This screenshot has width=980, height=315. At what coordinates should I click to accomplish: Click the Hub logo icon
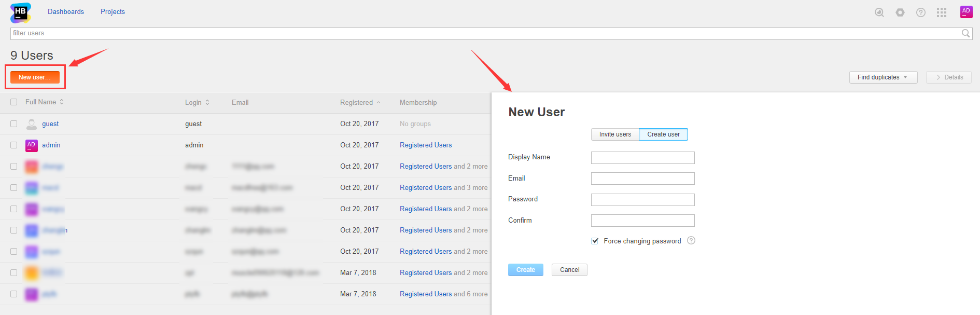[x=20, y=12]
